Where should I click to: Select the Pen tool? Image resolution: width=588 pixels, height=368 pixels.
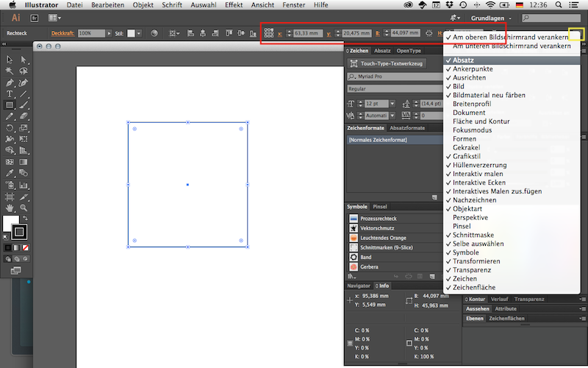tap(10, 82)
